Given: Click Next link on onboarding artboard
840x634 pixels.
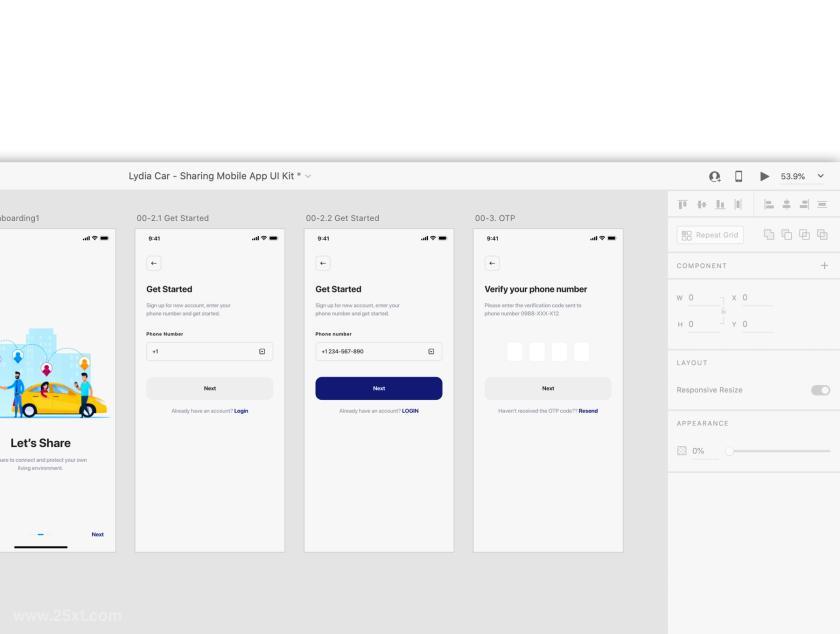Looking at the screenshot, I should point(98,534).
